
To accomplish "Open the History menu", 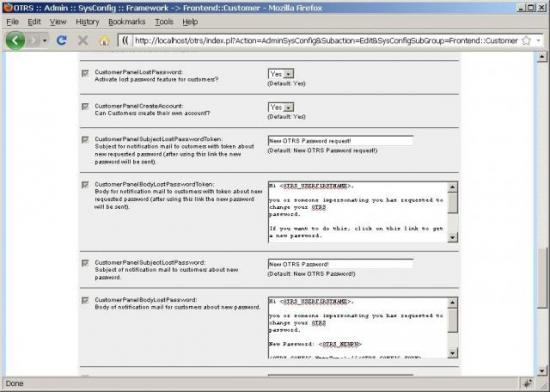I will [x=87, y=22].
